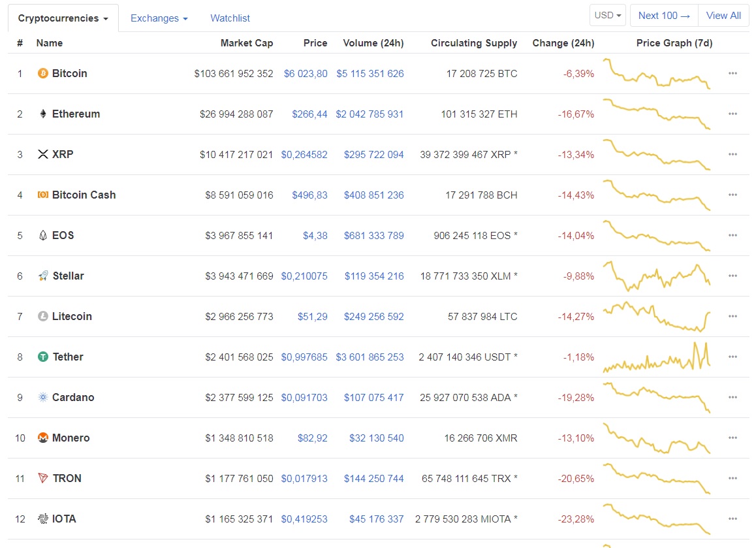
Task: View Bitcoin 7-day price graph
Action: [x=657, y=73]
